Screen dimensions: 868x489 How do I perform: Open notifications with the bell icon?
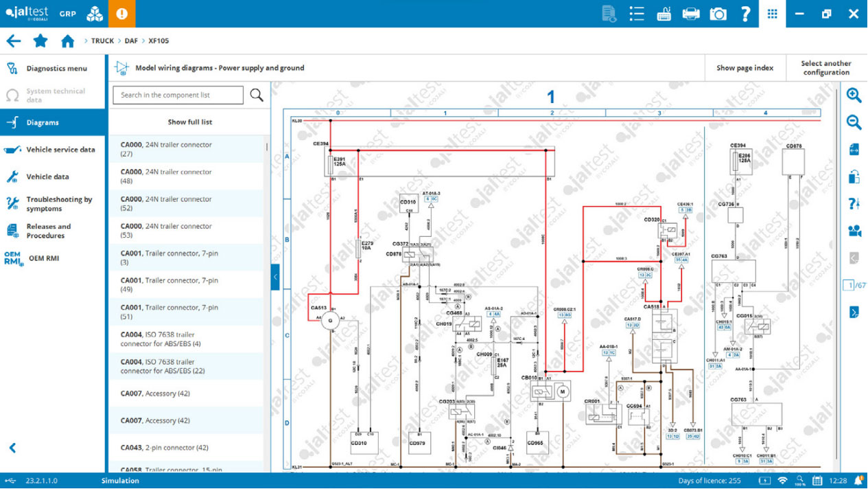pyautogui.click(x=858, y=481)
